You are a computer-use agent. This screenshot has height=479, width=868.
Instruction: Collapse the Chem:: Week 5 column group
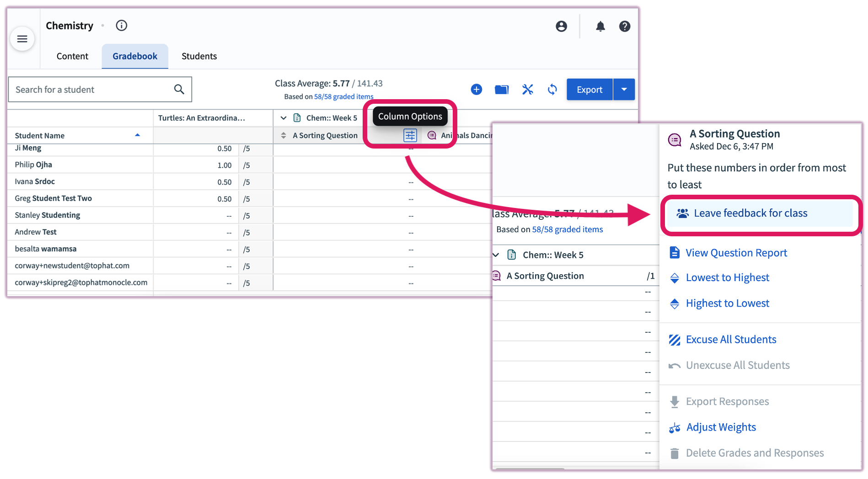pyautogui.click(x=283, y=117)
